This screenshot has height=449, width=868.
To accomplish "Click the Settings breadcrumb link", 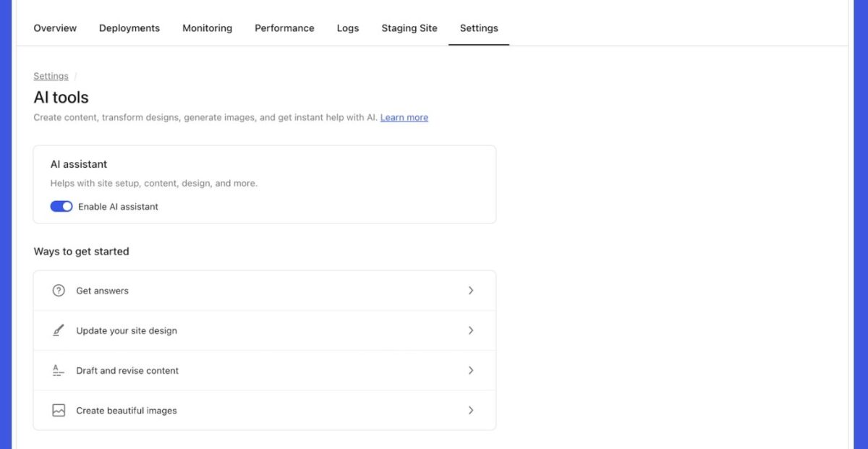I will (51, 75).
